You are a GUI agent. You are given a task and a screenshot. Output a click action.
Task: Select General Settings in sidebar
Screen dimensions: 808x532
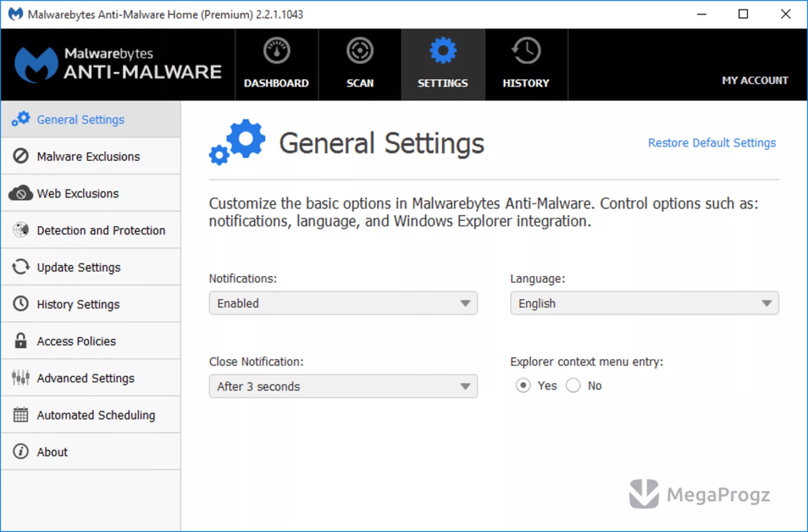[91, 119]
